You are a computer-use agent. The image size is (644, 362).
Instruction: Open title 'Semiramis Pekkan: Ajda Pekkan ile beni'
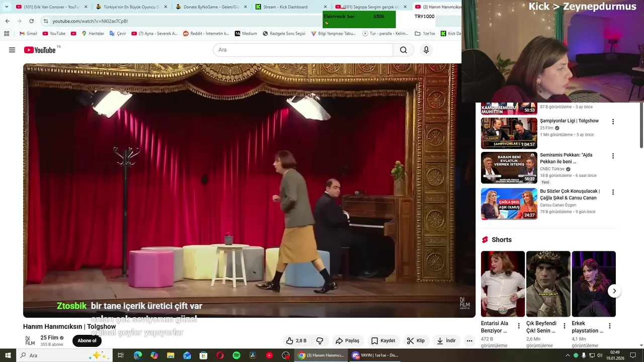pyautogui.click(x=566, y=158)
